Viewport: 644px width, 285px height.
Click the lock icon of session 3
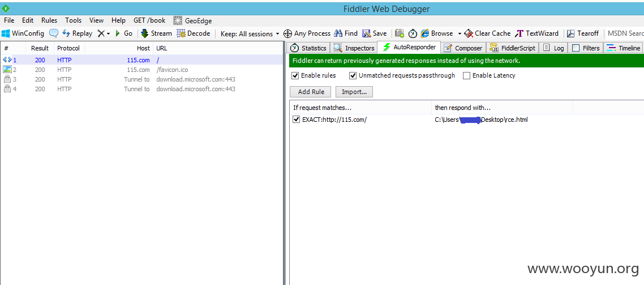7,79
